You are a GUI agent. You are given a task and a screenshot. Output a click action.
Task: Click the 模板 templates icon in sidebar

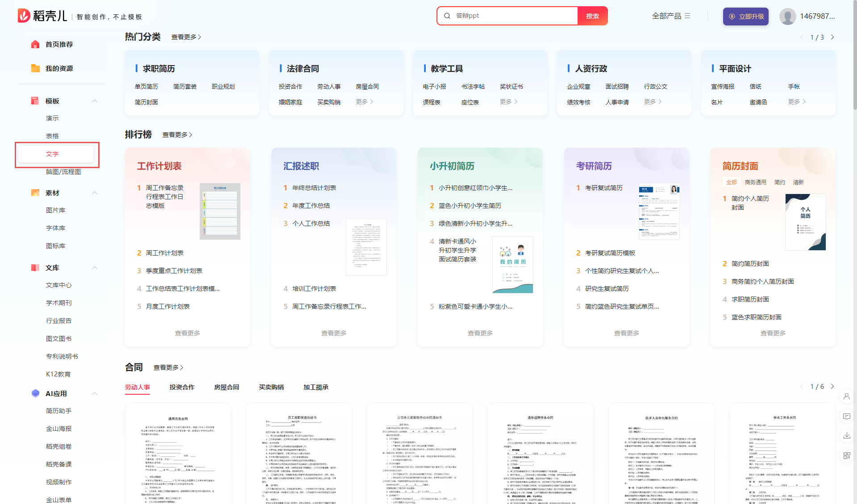click(x=35, y=101)
